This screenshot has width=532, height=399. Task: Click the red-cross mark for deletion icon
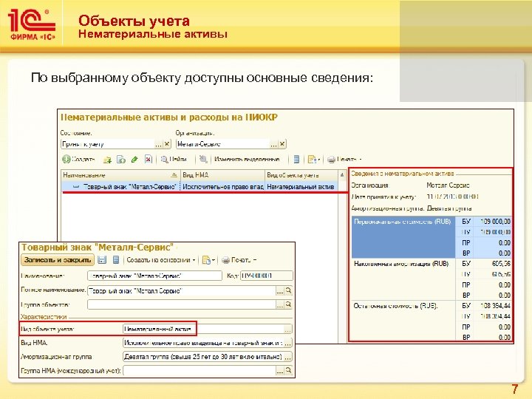click(x=149, y=160)
